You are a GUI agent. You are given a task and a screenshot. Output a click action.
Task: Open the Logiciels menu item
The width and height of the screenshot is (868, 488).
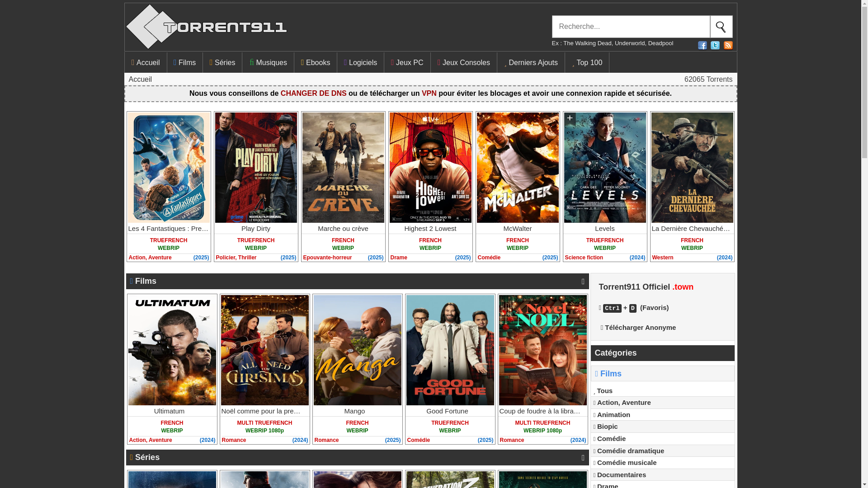[x=360, y=62]
